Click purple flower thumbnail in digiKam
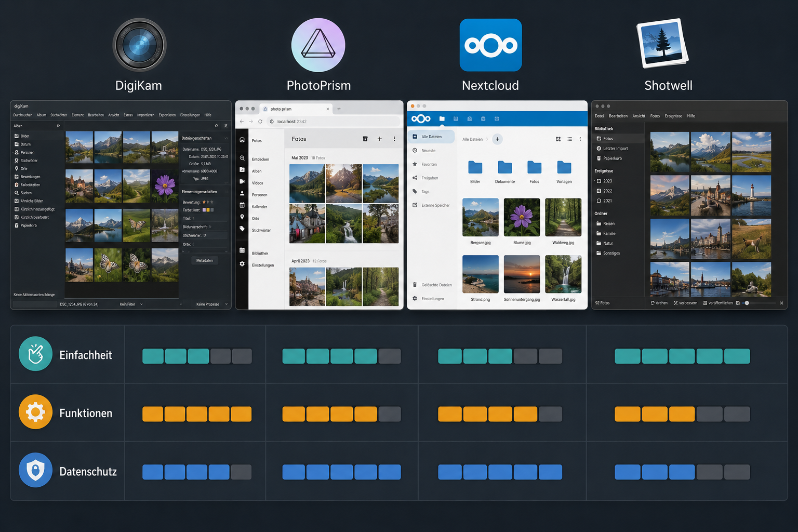 point(165,185)
